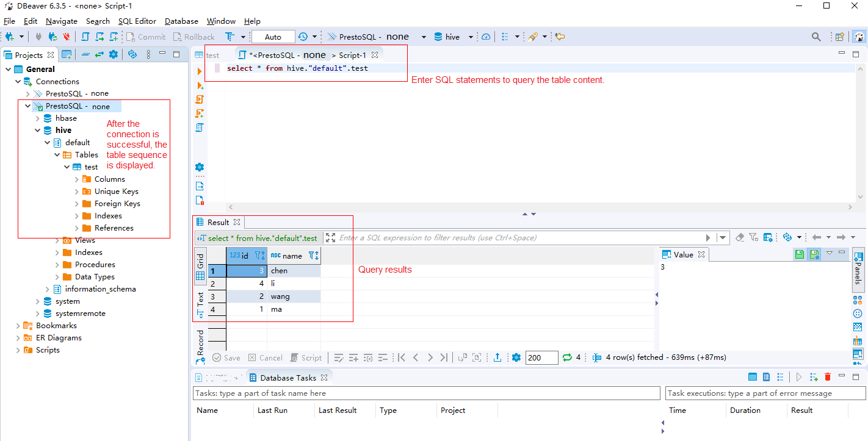Click the green Refresh results icon

pyautogui.click(x=567, y=357)
